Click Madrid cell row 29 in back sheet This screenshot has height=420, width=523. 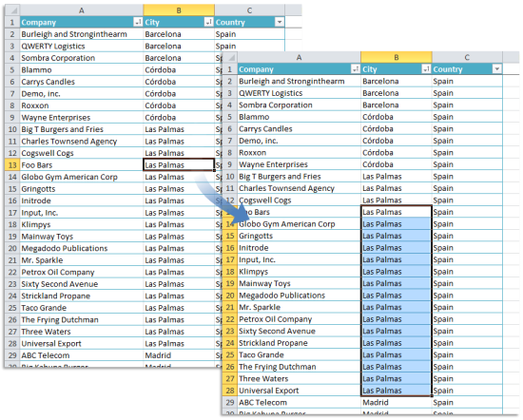coord(179,355)
